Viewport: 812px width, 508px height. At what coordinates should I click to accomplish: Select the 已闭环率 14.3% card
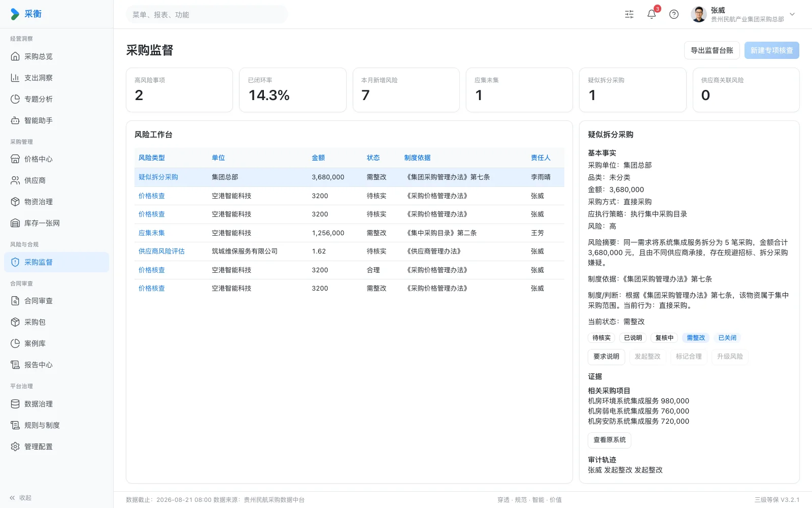pos(293,90)
